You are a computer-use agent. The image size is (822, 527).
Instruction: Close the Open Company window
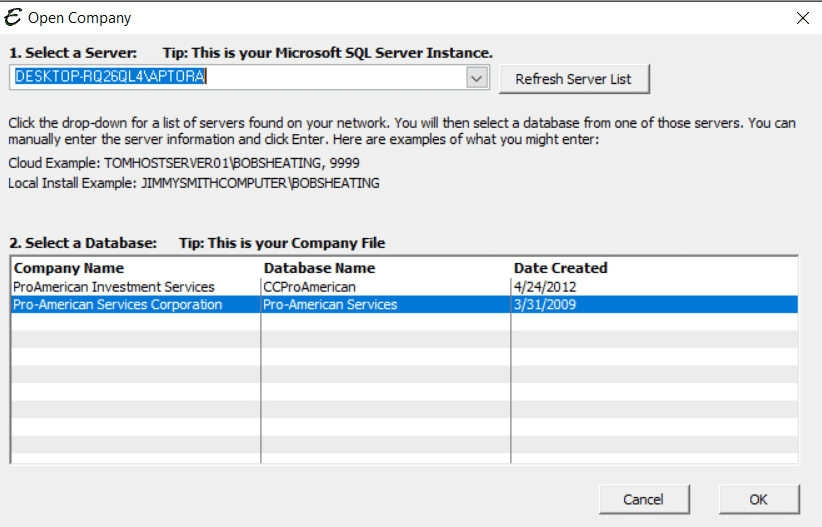point(803,18)
